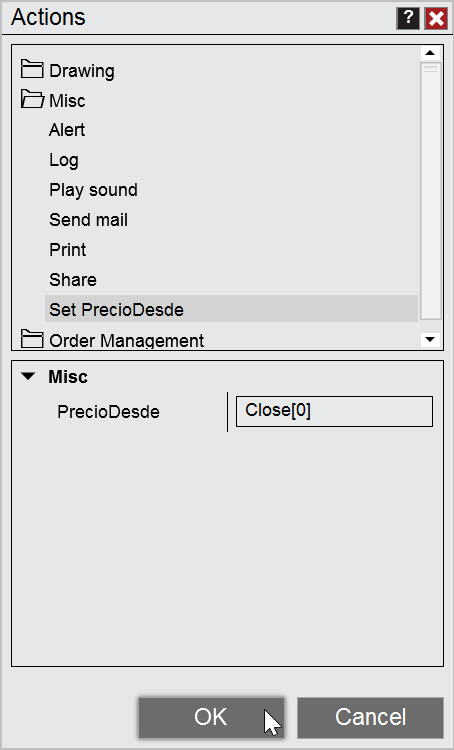
Task: Select the Alert action
Action: [67, 130]
